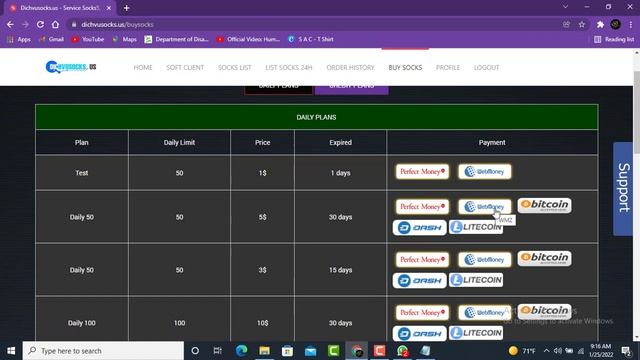Image resolution: width=640 pixels, height=360 pixels.
Task: Open Mail app from taskbar
Action: 311,351
